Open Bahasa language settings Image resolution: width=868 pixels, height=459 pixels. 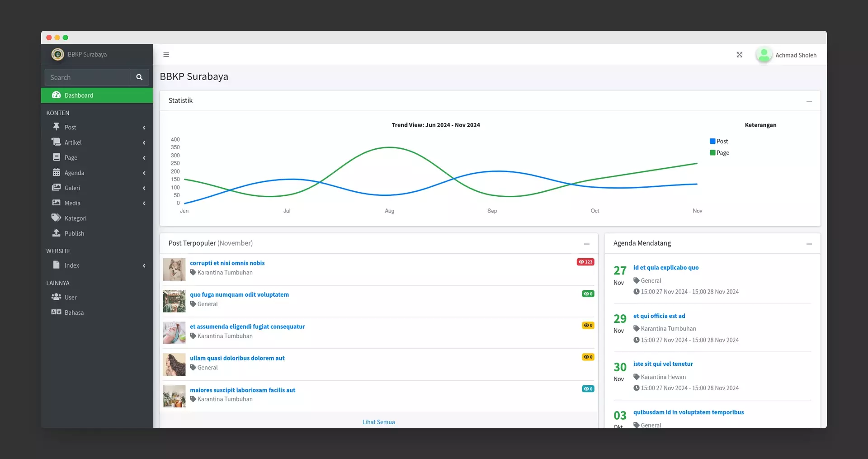pyautogui.click(x=74, y=312)
